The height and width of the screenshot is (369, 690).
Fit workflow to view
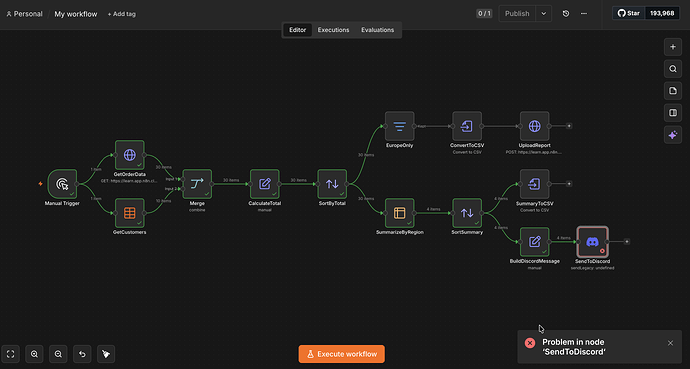(x=11, y=354)
